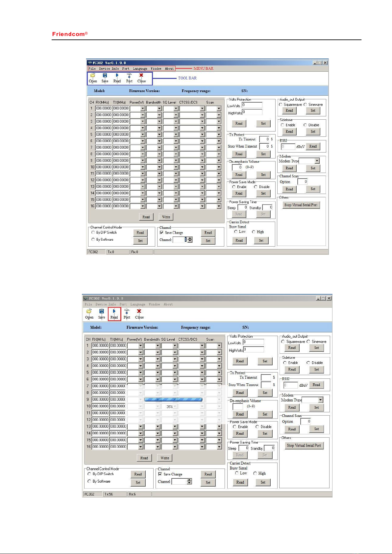The width and height of the screenshot is (392, 554).
Task: Toggle the Save Change checkbox in the lower window
Action: point(160,474)
